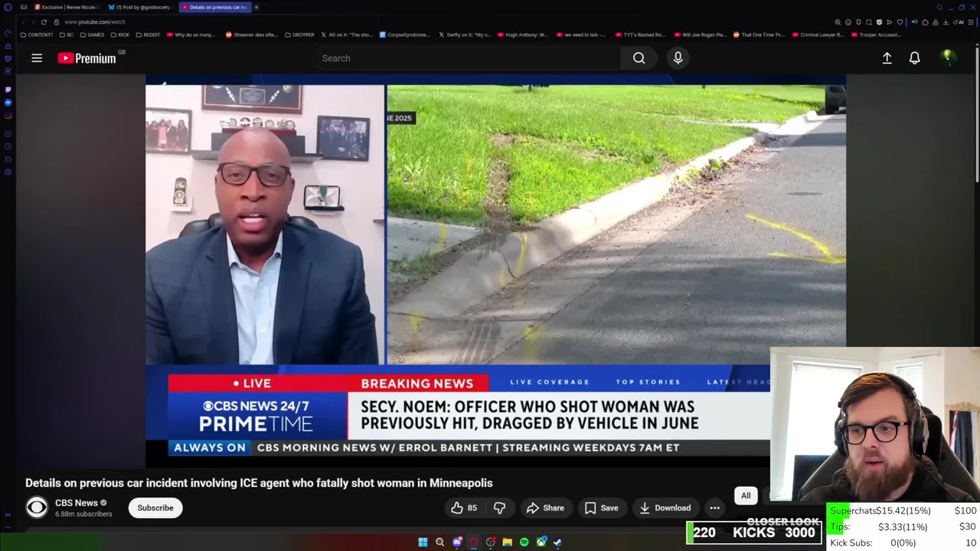This screenshot has width=980, height=551.
Task: Toggle the browser shield ad blocker
Action: (879, 22)
